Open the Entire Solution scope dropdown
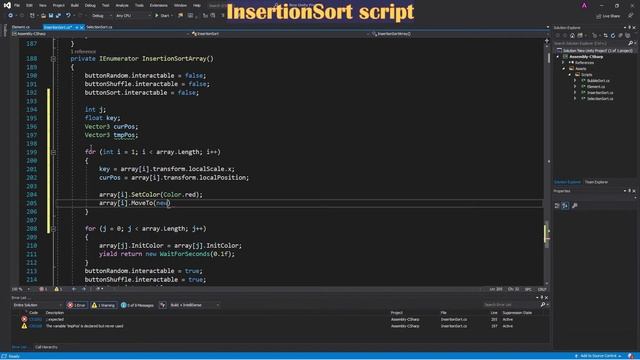The height and width of the screenshot is (360, 640). pyautogui.click(x=38, y=305)
